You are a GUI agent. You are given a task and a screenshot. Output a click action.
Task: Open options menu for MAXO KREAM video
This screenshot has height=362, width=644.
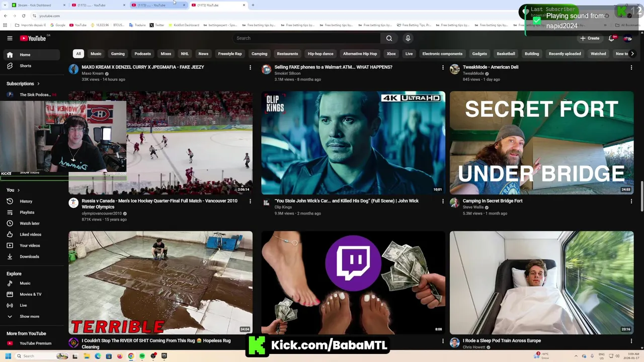click(250, 67)
